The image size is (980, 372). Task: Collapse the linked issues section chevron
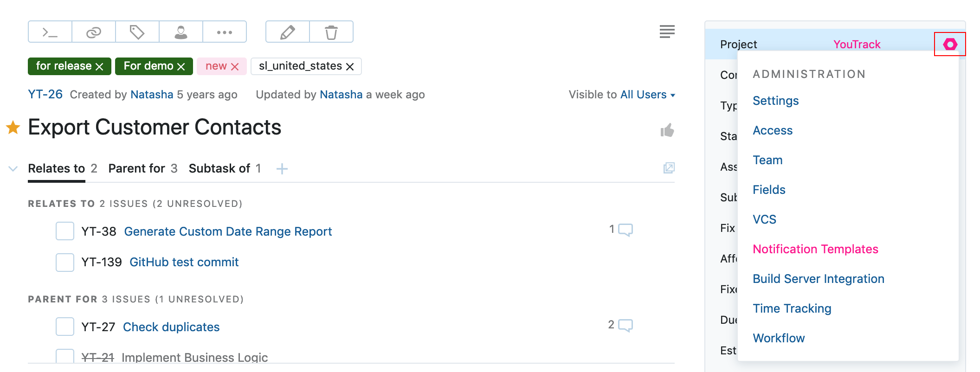[x=13, y=168]
